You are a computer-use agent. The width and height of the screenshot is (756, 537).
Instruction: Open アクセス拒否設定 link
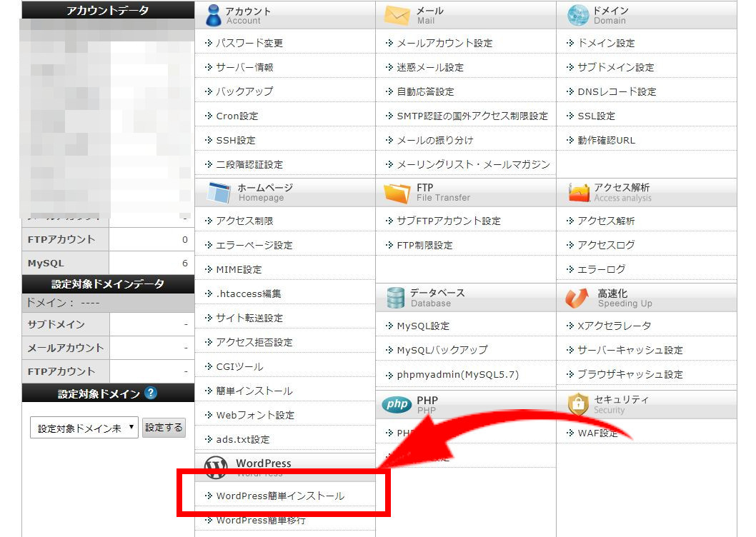tap(254, 342)
